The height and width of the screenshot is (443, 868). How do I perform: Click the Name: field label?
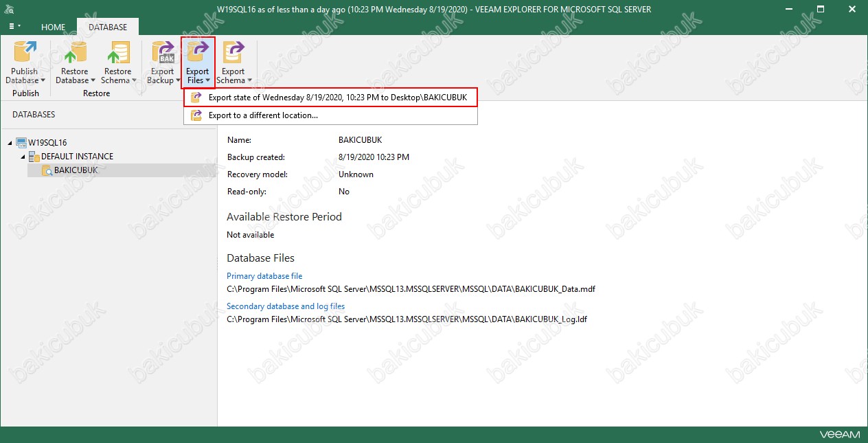click(240, 140)
